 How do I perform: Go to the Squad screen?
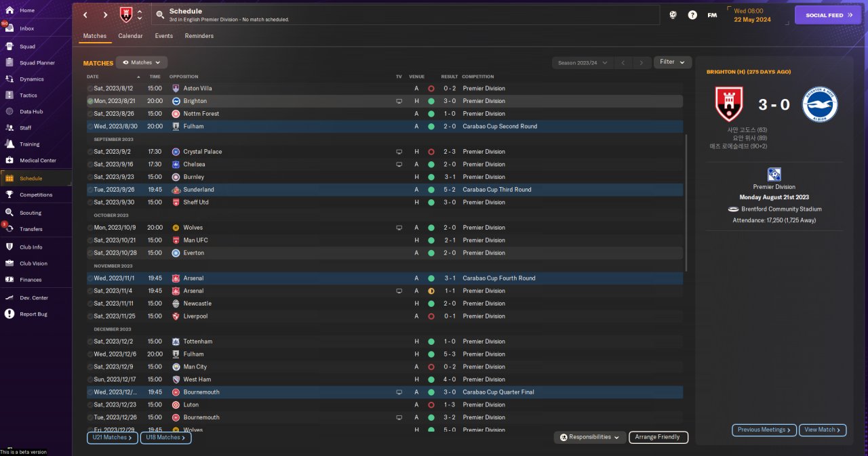27,47
